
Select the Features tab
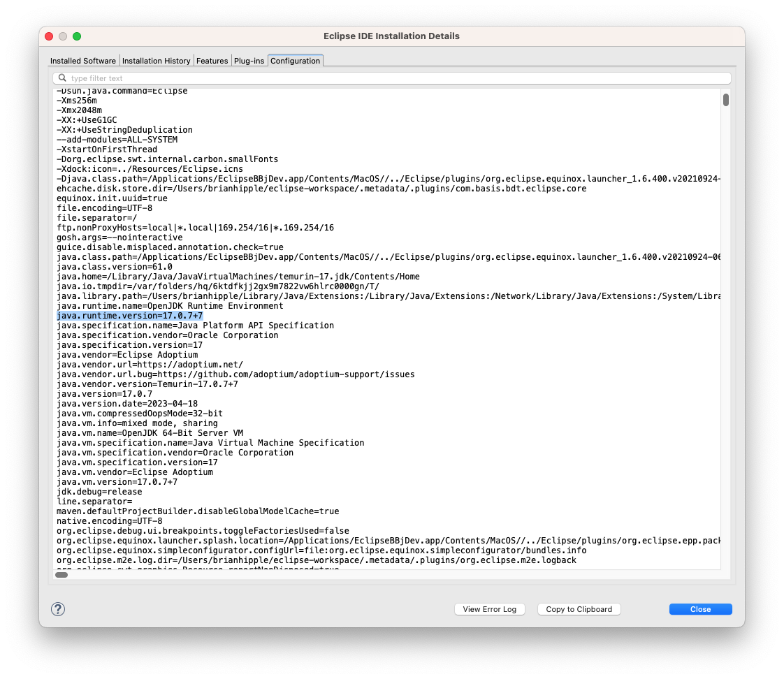click(212, 61)
